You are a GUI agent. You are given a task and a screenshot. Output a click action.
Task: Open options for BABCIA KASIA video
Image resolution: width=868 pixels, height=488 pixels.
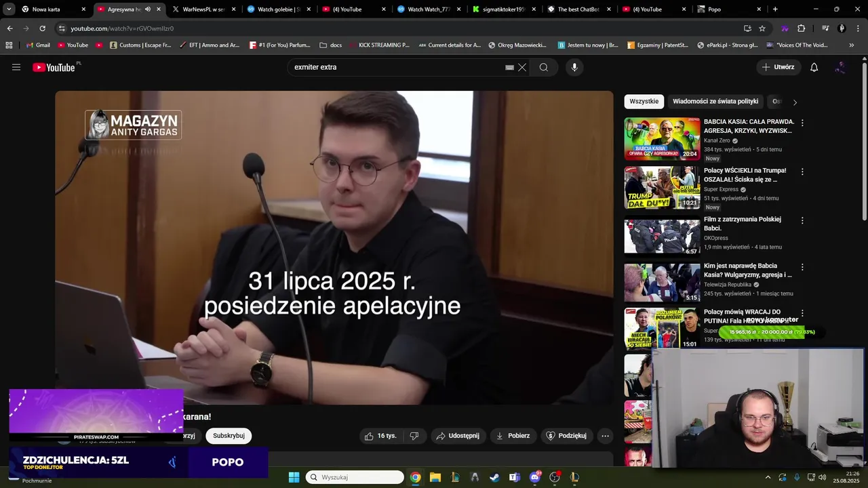[802, 123]
